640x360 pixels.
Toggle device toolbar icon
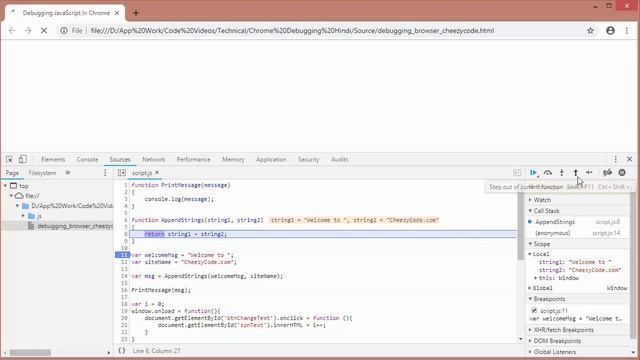pyautogui.click(x=23, y=159)
